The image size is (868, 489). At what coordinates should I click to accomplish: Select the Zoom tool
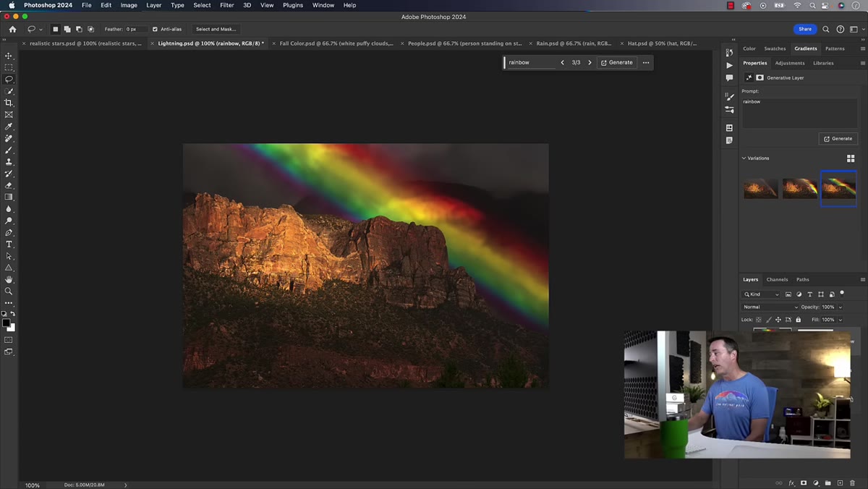point(9,291)
